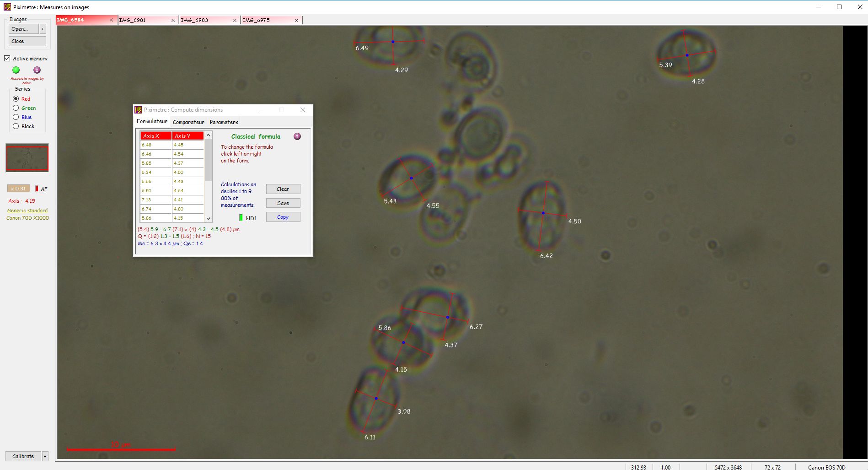Click the plus icon next to Open
This screenshot has height=470, width=868.
tap(43, 29)
